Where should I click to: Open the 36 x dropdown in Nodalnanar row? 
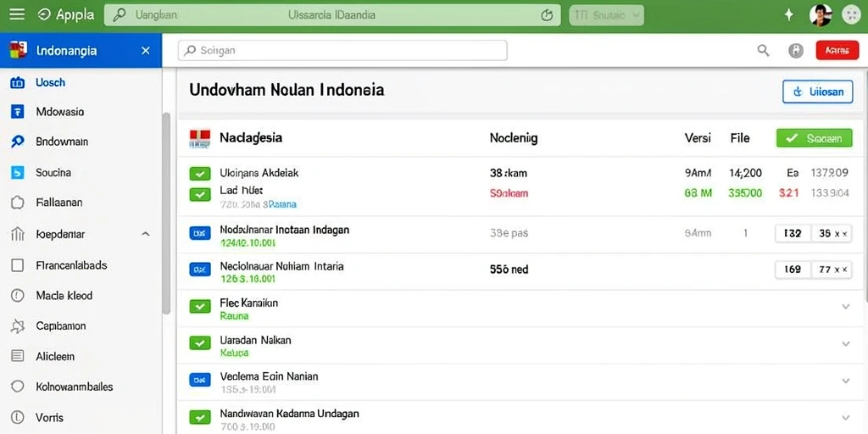[x=832, y=234]
